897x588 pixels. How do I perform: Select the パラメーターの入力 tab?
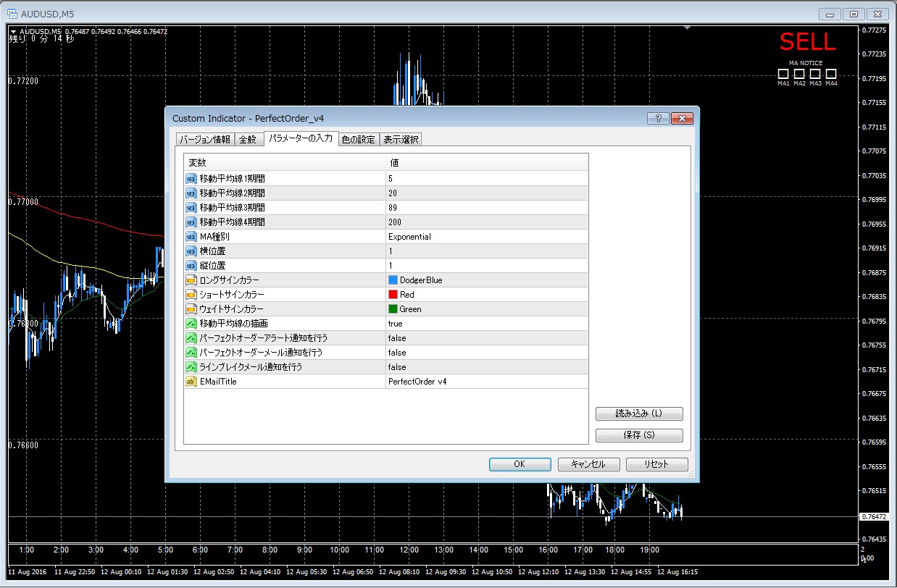click(x=300, y=138)
